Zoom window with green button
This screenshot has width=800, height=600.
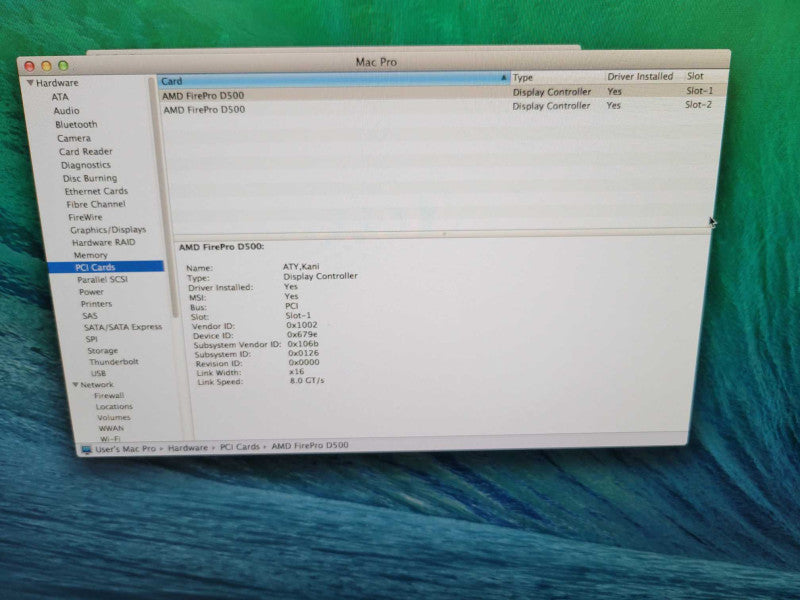tap(63, 65)
